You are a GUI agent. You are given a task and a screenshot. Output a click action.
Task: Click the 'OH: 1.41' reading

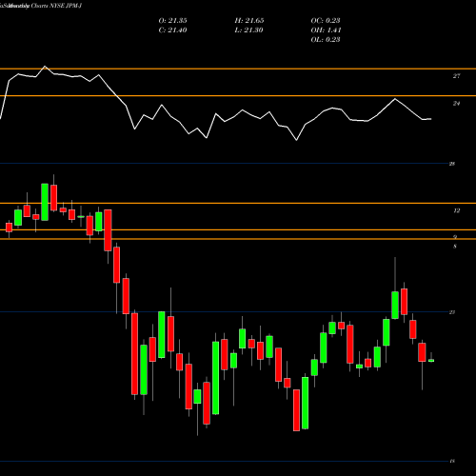point(326,30)
